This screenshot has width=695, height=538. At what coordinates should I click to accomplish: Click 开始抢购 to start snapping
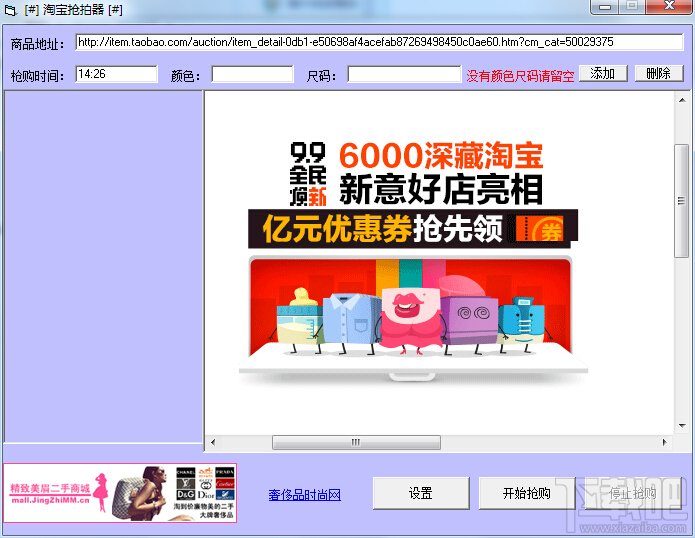click(x=527, y=493)
